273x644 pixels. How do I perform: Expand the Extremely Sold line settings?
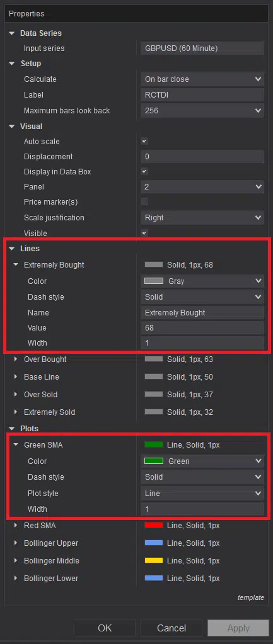click(16, 412)
